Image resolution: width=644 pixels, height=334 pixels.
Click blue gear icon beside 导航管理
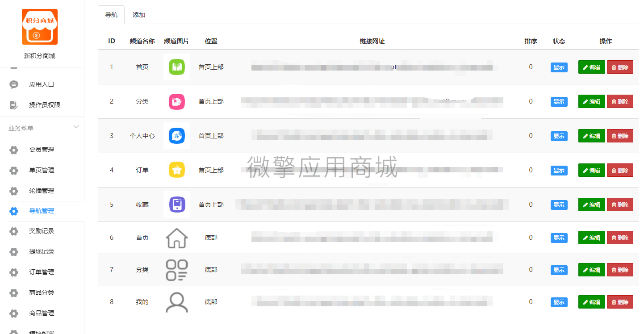(x=14, y=211)
